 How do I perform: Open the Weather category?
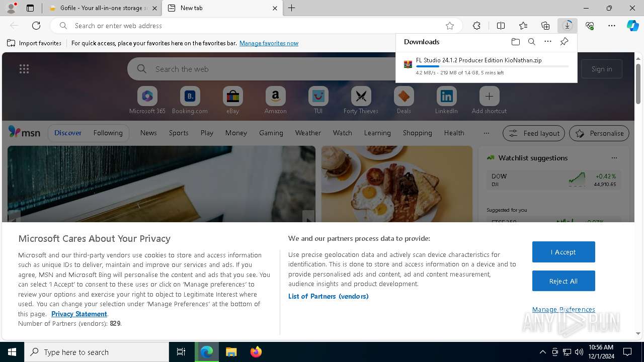click(308, 133)
